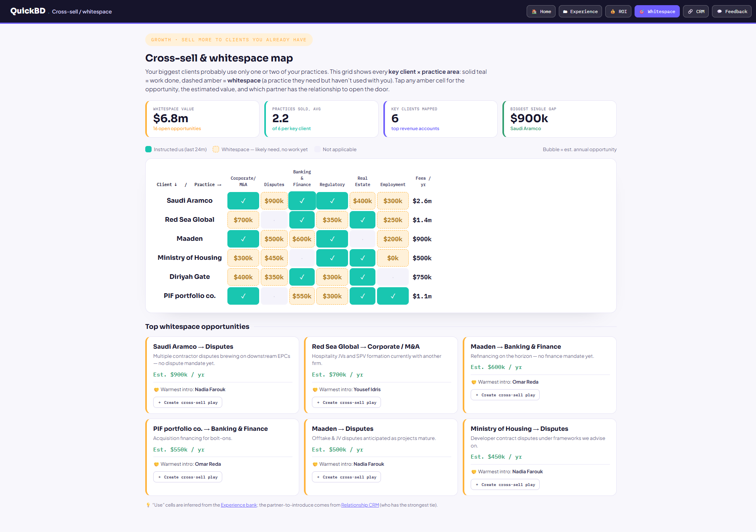Click Saudi Aramco Banking & Finance checkmark
This screenshot has height=532, width=756.
click(302, 201)
